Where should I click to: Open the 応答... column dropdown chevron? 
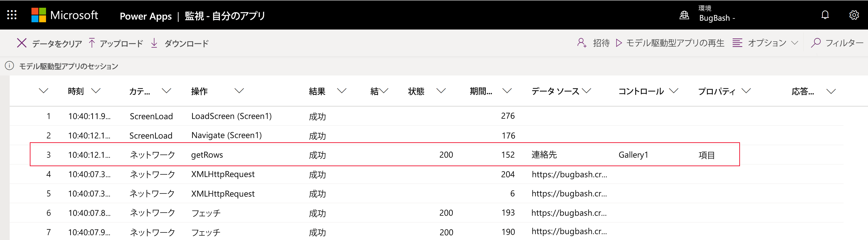[831, 91]
